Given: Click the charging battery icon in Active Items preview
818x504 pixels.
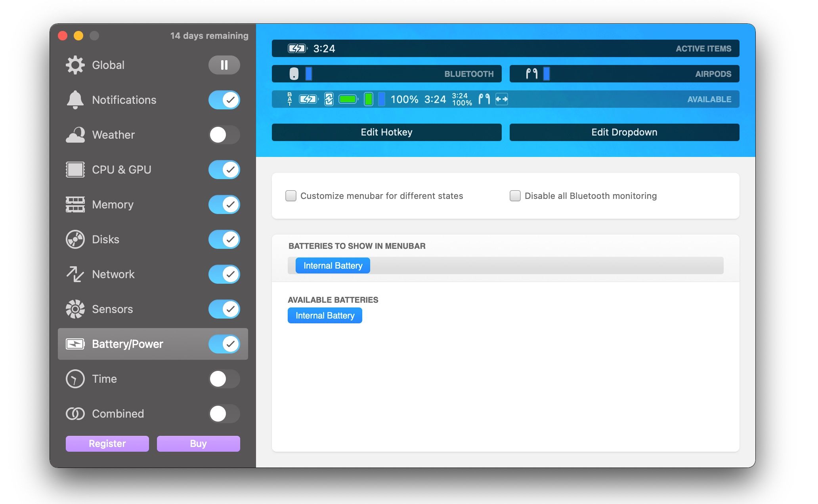Looking at the screenshot, I should (x=296, y=48).
